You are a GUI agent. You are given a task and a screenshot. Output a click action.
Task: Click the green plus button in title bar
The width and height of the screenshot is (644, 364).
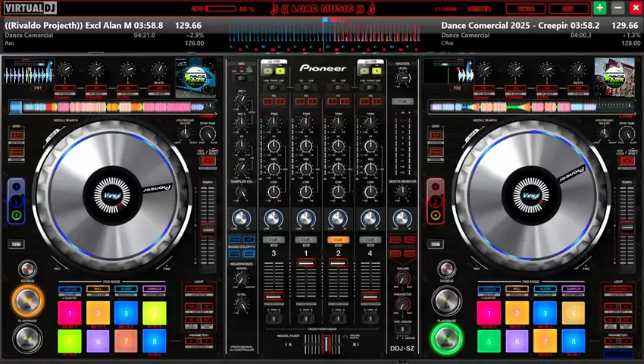pyautogui.click(x=599, y=8)
